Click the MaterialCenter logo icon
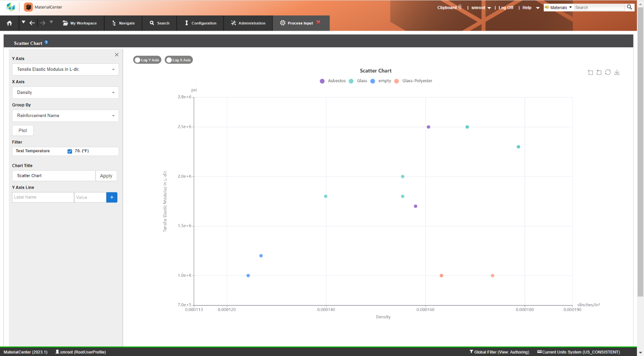 [x=28, y=7]
